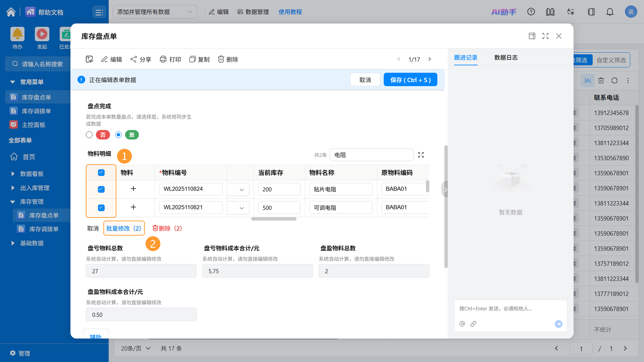Image resolution: width=644 pixels, height=362 pixels.
Task: Click the 保存 (Ctrl + S) button
Action: 410,80
